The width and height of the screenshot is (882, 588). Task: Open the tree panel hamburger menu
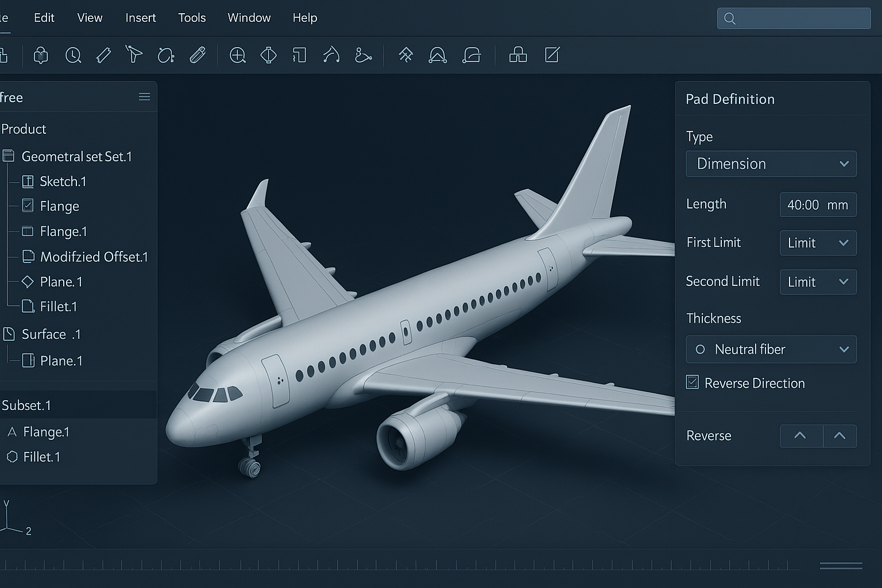pos(144,97)
